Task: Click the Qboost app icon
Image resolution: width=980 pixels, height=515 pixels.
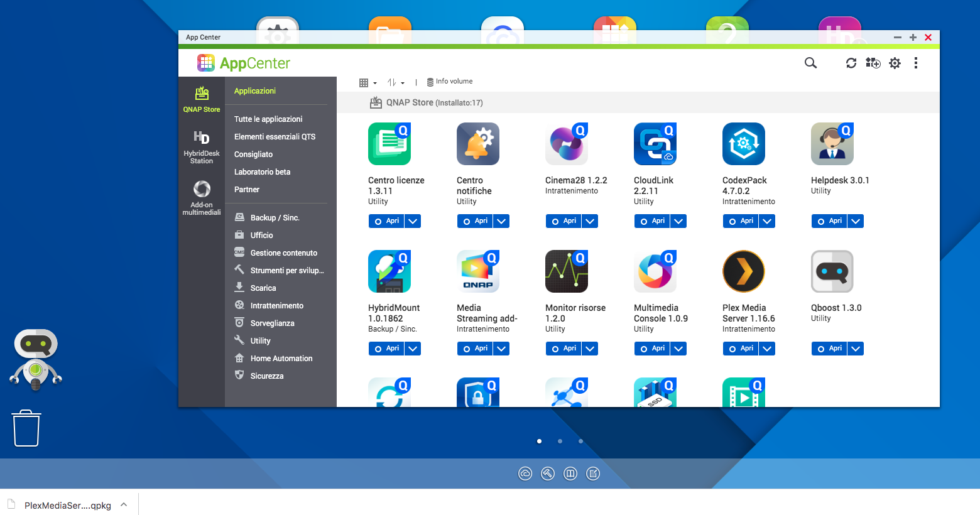Action: (832, 271)
